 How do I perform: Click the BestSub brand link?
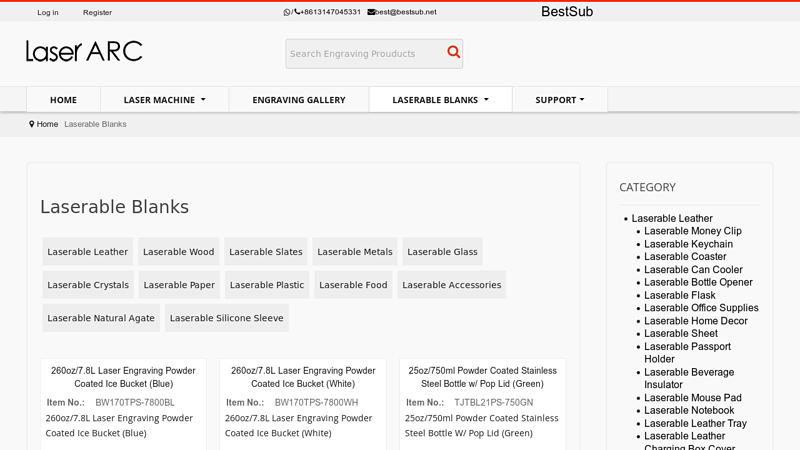coord(567,12)
